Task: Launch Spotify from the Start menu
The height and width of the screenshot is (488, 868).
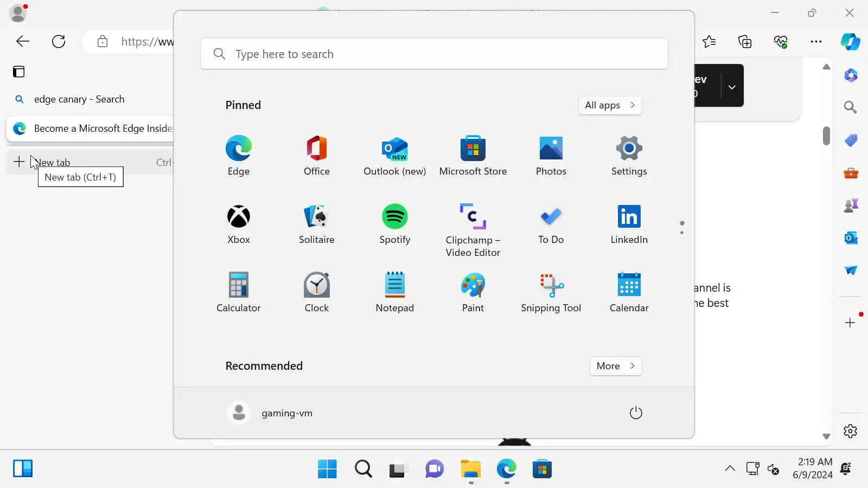Action: tap(395, 224)
